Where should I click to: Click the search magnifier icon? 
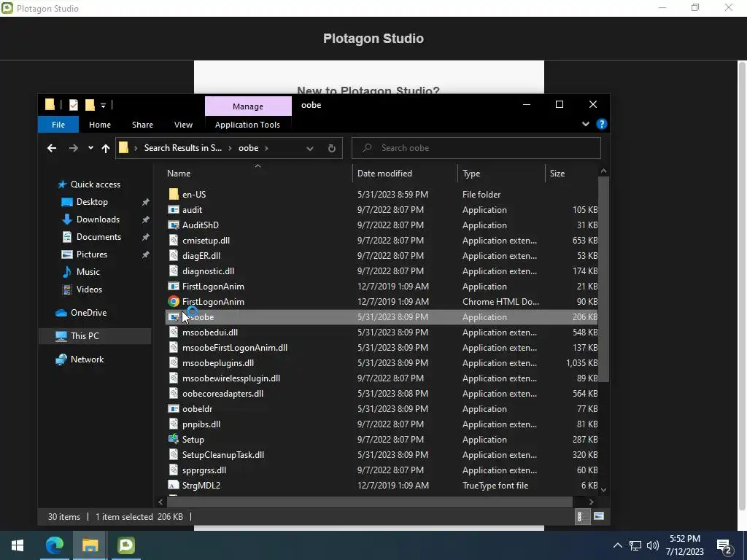point(367,148)
